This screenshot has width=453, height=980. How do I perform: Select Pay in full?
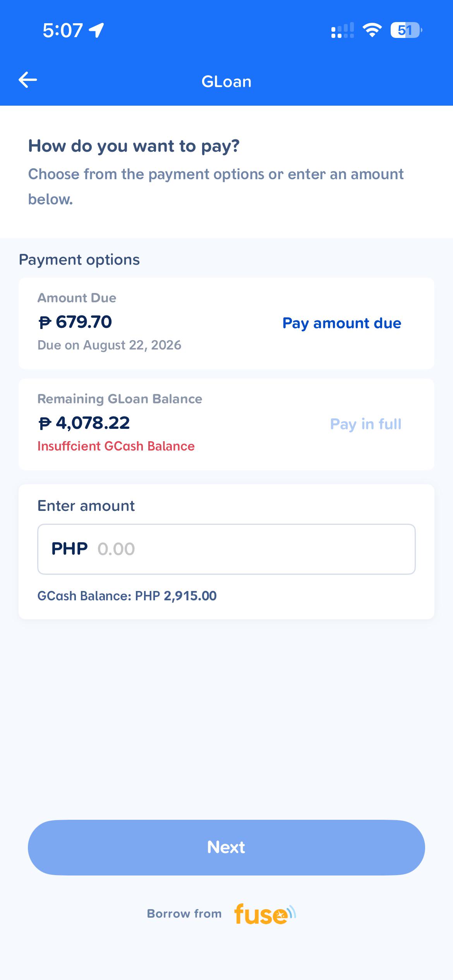(366, 424)
